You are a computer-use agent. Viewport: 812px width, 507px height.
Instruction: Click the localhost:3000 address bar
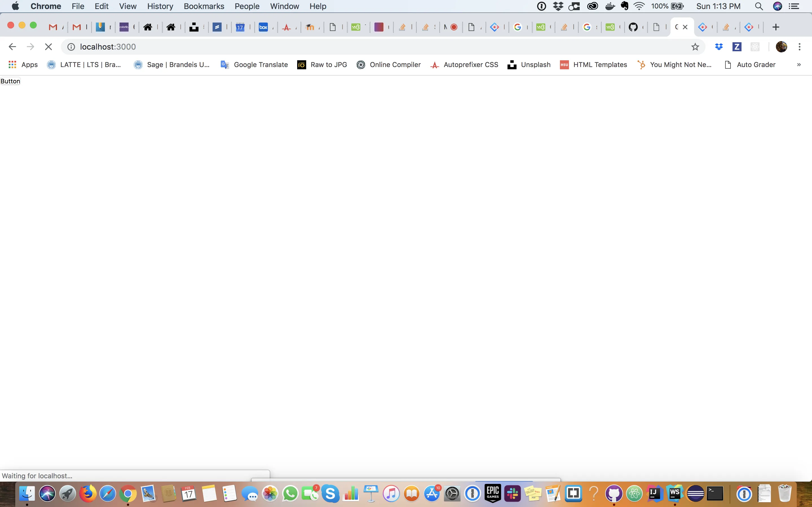click(x=369, y=47)
